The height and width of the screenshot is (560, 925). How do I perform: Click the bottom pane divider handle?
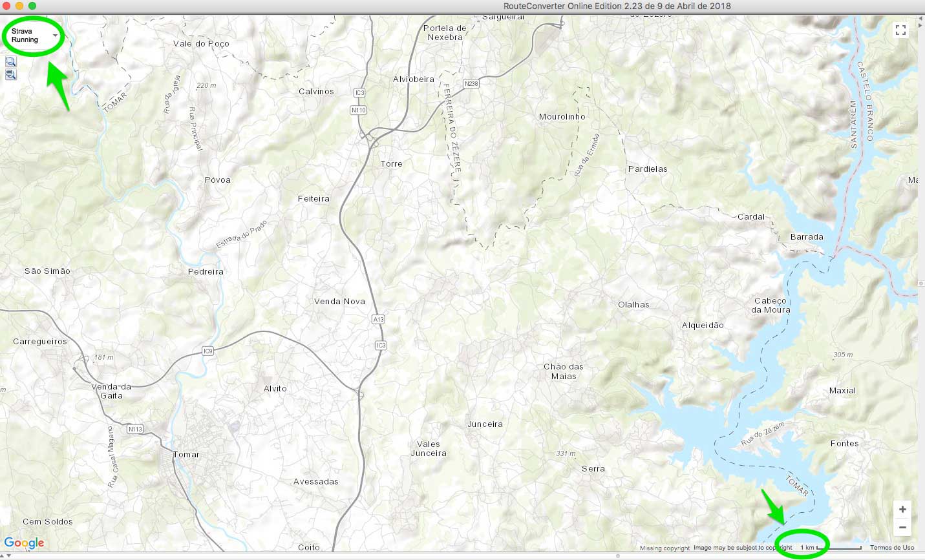(617, 556)
